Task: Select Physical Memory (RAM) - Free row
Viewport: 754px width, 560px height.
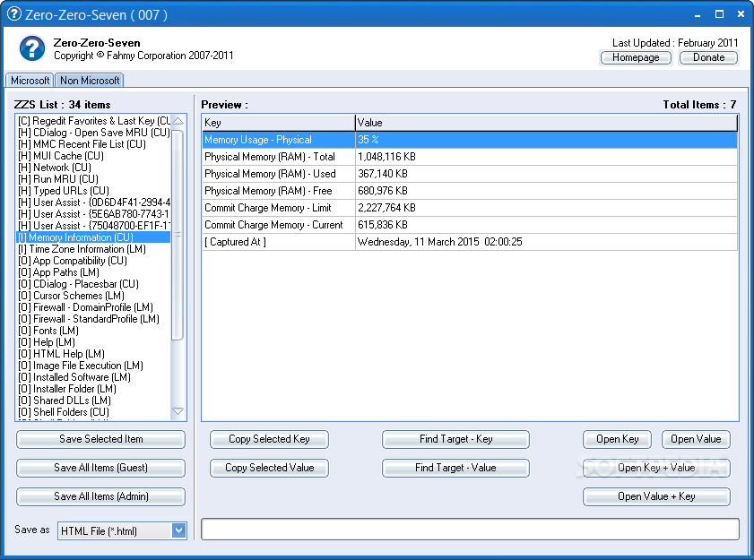Action: coord(470,191)
